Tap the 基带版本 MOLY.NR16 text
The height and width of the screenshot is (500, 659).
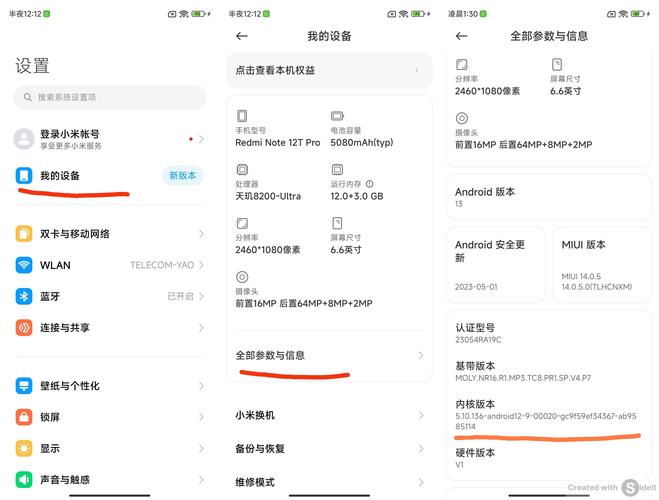click(x=523, y=378)
